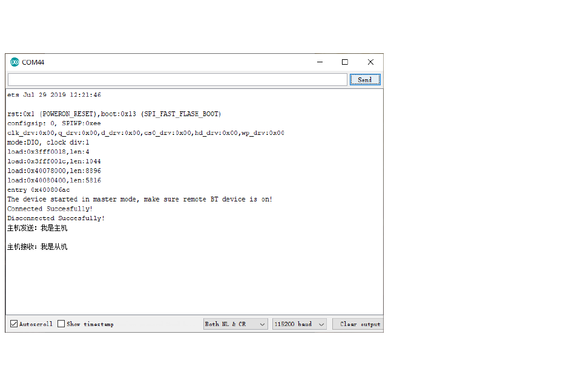Image resolution: width=575 pixels, height=392 pixels.
Task: Click the '主机接收: 我是从机' line
Action: coord(38,247)
